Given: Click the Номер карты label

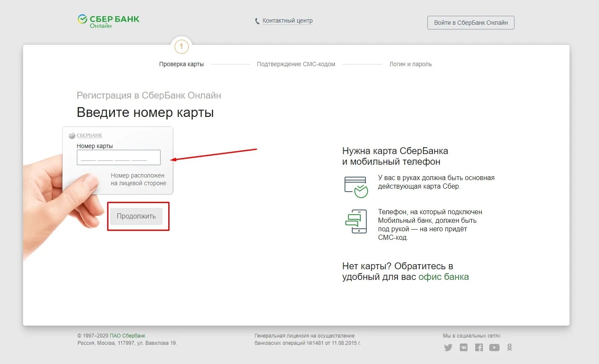Looking at the screenshot, I should click(95, 146).
